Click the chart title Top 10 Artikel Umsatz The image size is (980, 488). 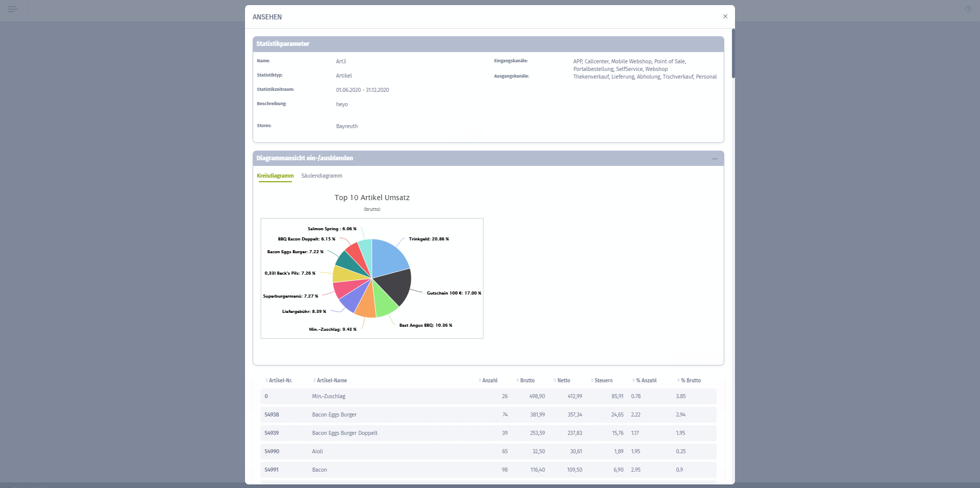(372, 198)
